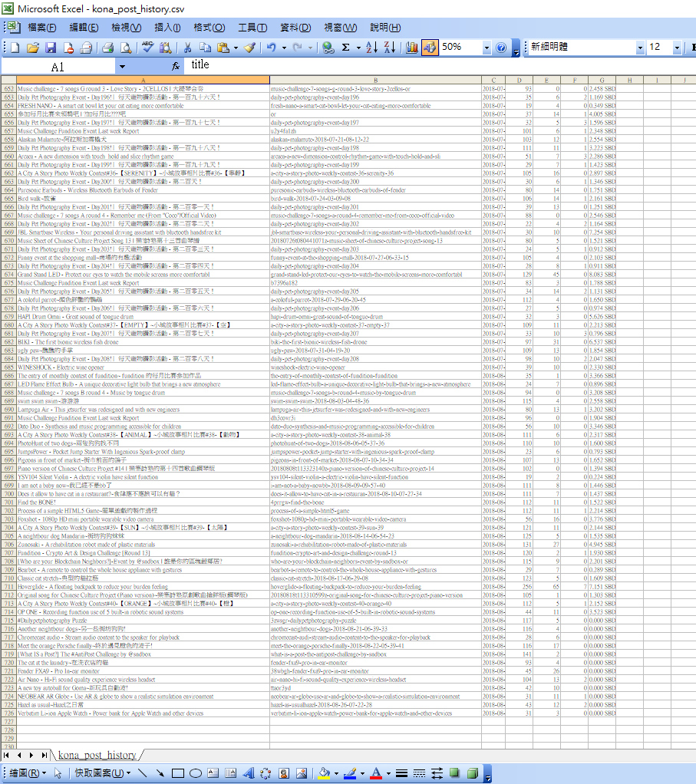Click the 3-D Style icon
Image resolution: width=696 pixels, height=784 pixels.
pyautogui.click(x=473, y=773)
